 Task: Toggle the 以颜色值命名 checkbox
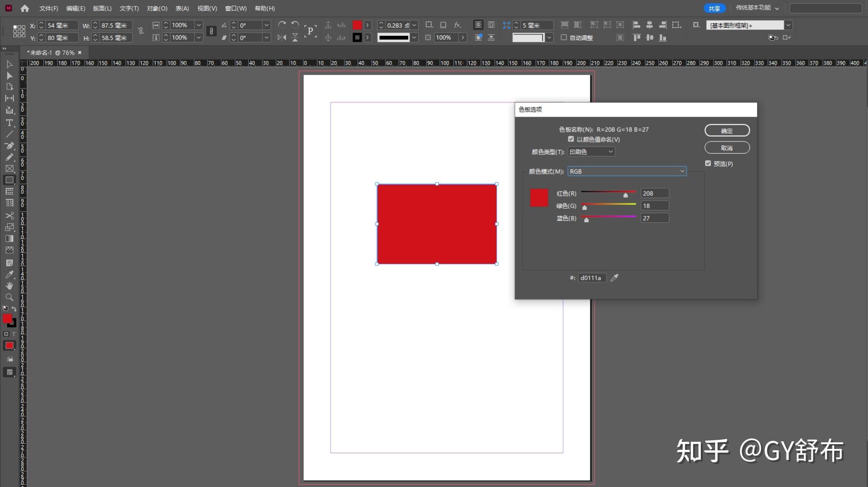[x=571, y=139]
